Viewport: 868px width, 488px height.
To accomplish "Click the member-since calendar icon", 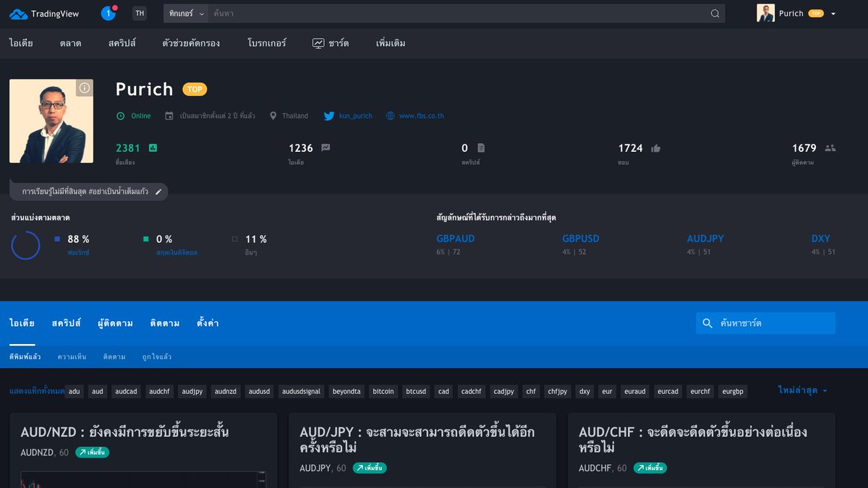I will pos(169,116).
